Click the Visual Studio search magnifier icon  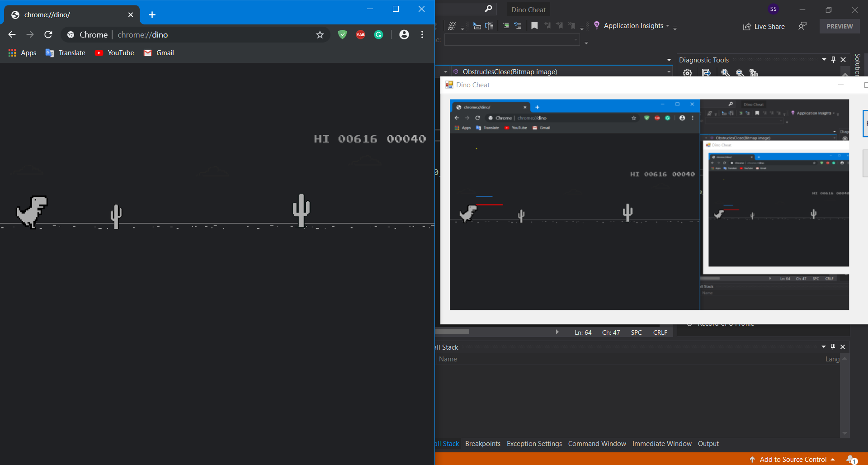(488, 9)
